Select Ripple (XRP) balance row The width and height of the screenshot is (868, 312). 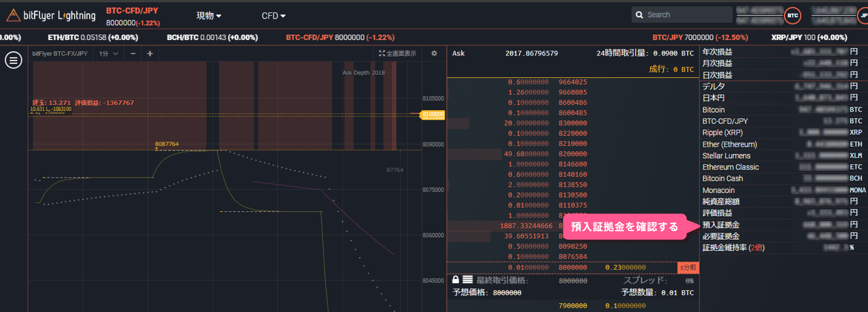click(783, 132)
